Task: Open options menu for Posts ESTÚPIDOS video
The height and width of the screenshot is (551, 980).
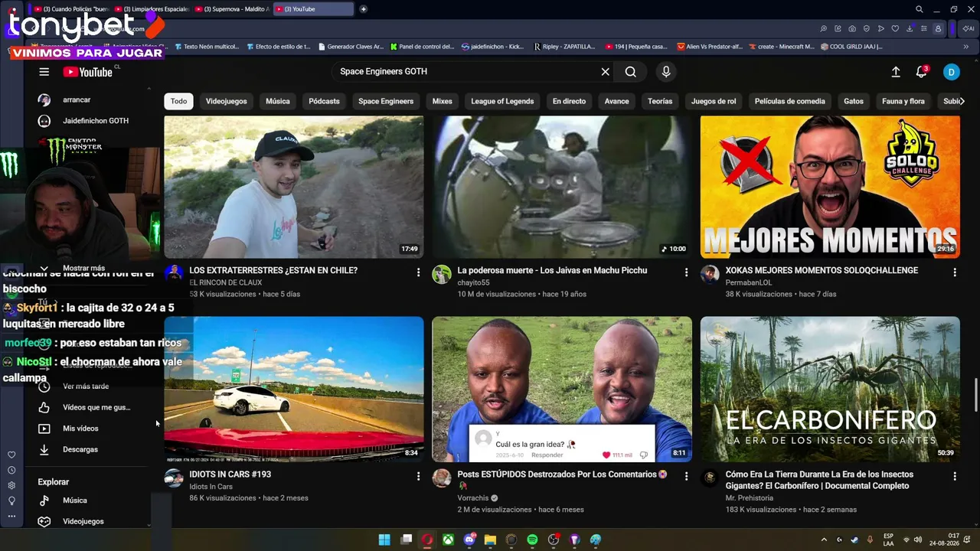Action: pyautogui.click(x=686, y=476)
